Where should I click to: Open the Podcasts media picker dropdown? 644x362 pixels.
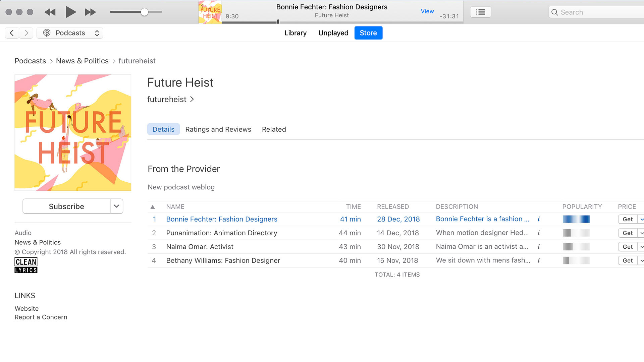(70, 33)
